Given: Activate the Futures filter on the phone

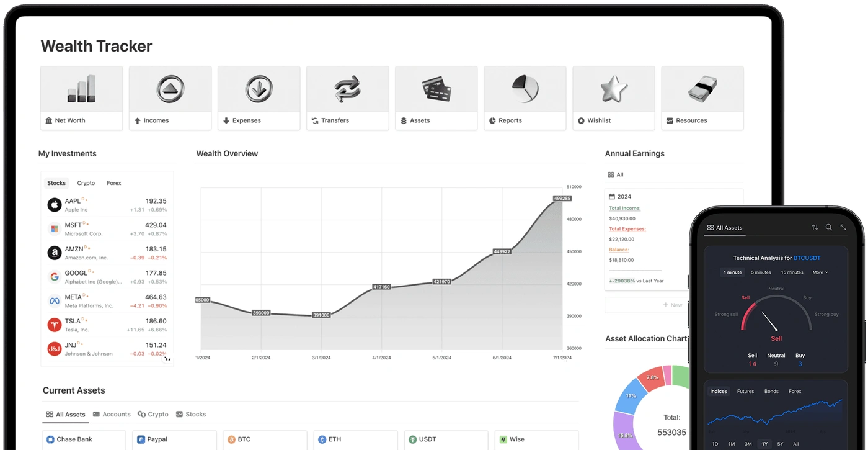Looking at the screenshot, I should point(745,391).
